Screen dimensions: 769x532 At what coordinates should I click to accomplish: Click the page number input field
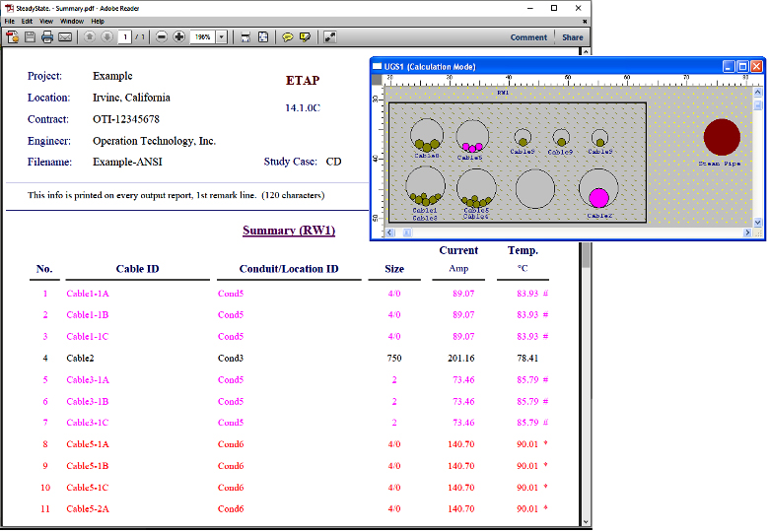pos(125,37)
